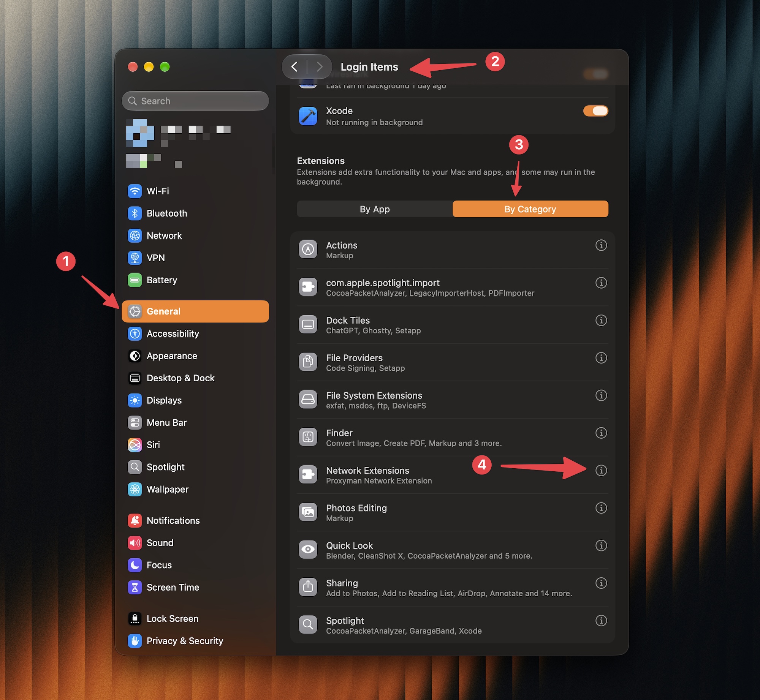Open Spotlight extensions info button

coord(601,621)
